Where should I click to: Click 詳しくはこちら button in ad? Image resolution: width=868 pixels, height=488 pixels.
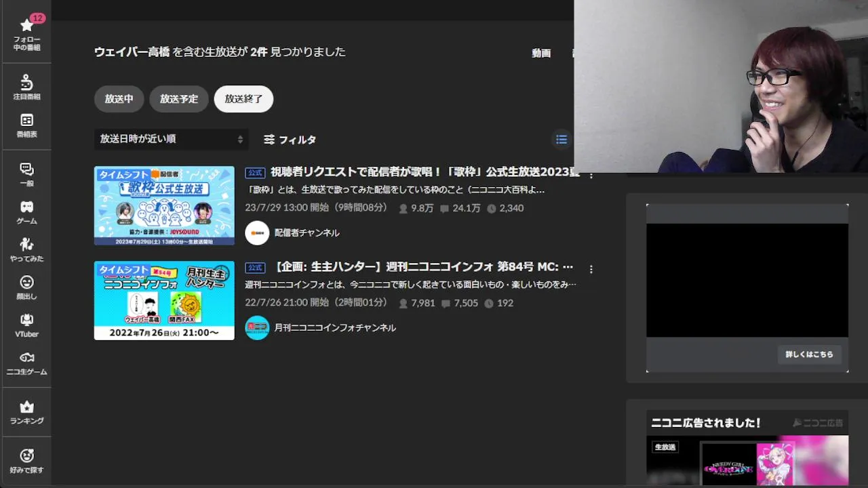[809, 354]
